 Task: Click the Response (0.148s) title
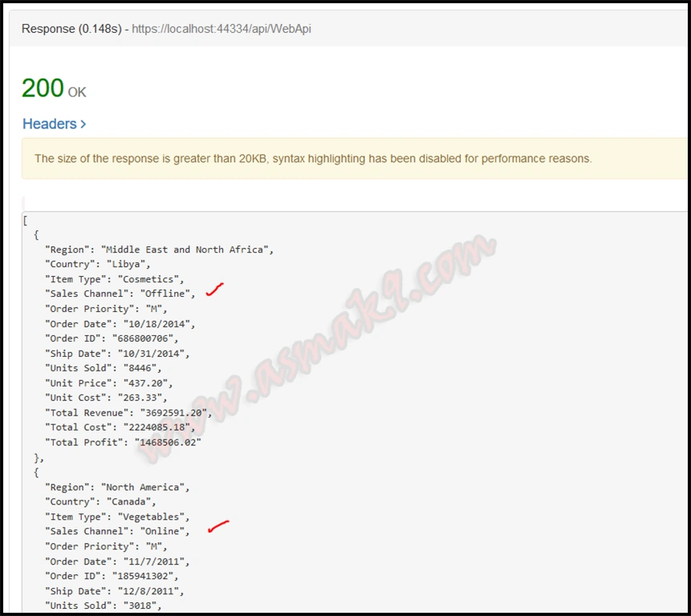(71, 29)
